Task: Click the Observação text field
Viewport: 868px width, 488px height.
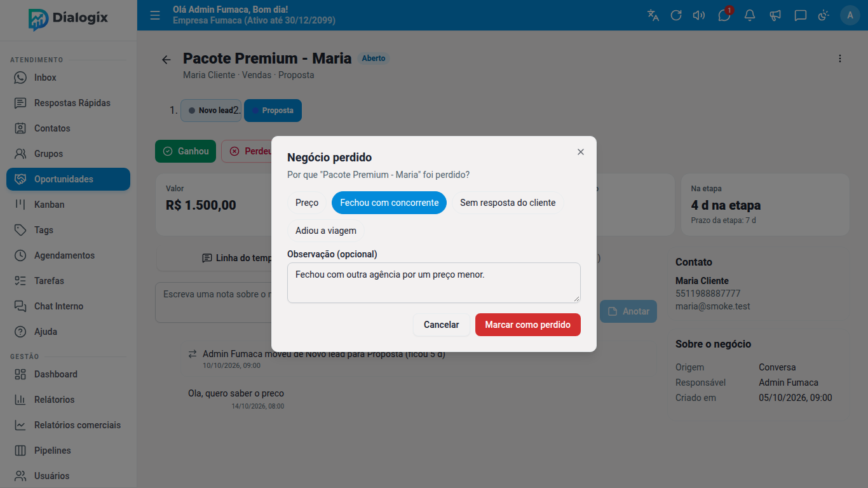Action: pos(434,283)
